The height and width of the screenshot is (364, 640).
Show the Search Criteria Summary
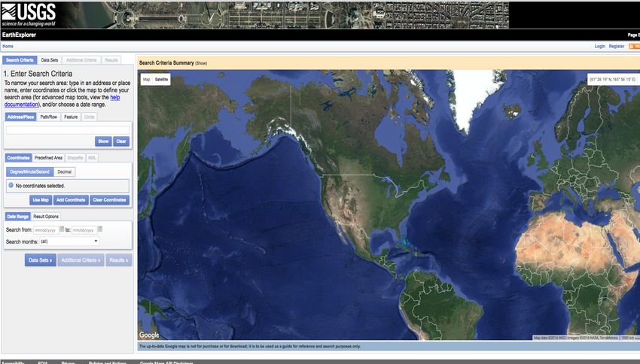pyautogui.click(x=201, y=63)
